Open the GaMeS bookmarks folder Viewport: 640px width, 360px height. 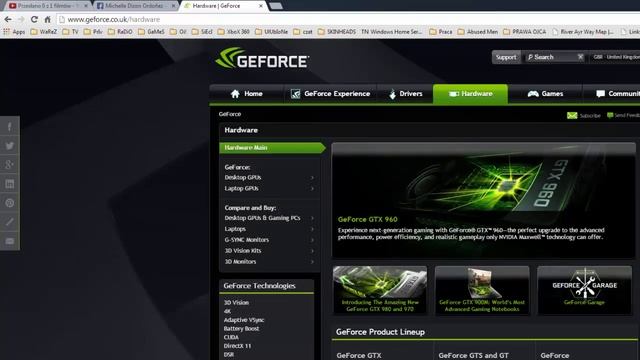[151, 31]
